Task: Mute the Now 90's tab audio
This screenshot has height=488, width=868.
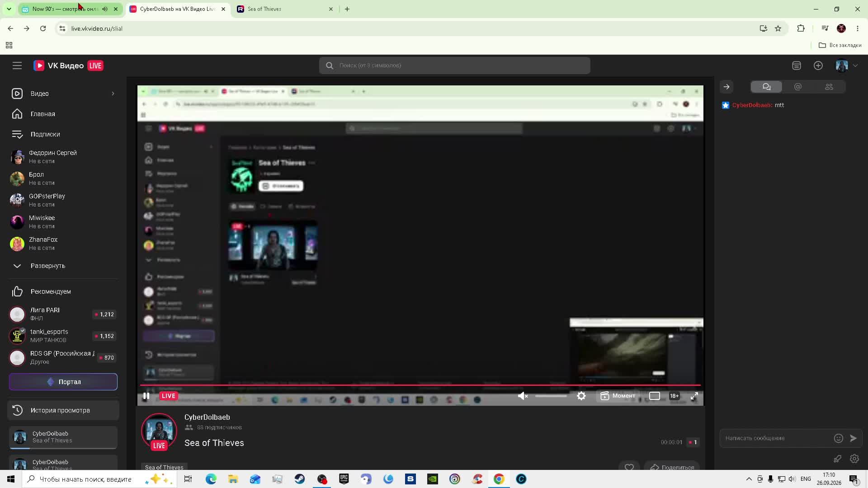Action: click(x=105, y=9)
